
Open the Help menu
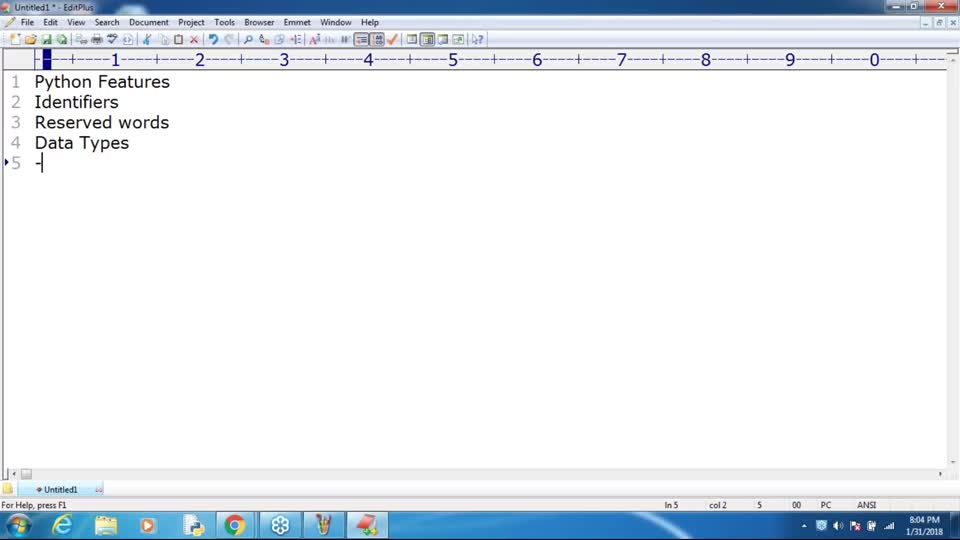pos(370,22)
